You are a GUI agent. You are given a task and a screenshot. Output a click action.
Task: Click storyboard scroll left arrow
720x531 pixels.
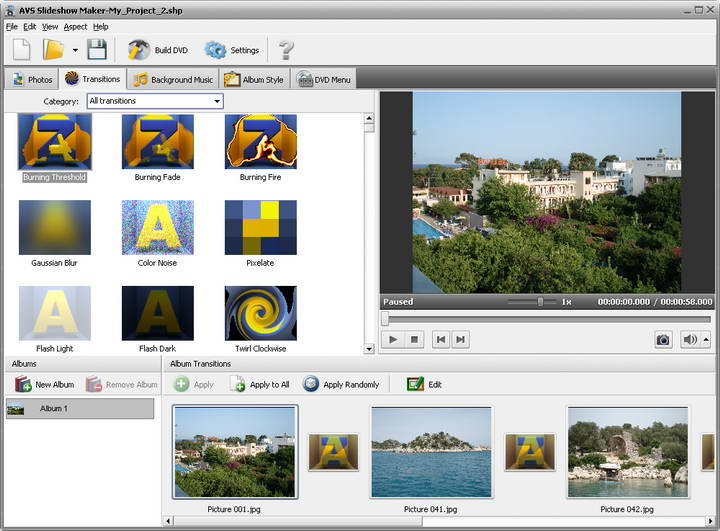click(169, 521)
